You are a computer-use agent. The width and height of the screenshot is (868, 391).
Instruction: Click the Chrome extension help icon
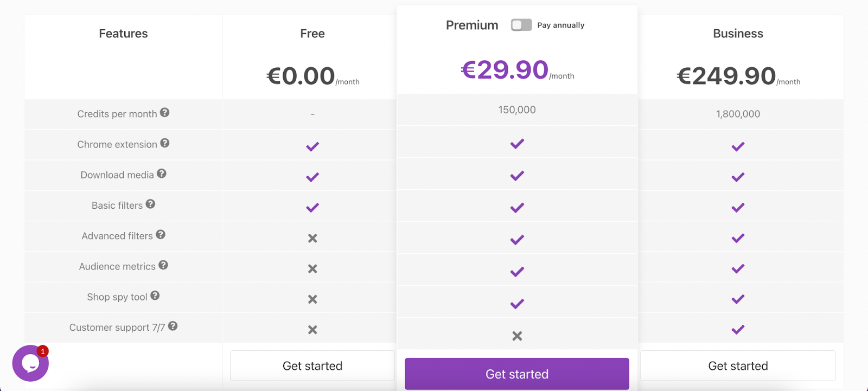pos(165,143)
